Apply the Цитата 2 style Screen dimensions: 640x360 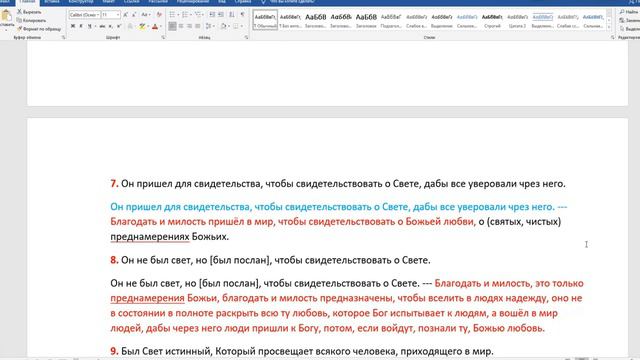517,20
